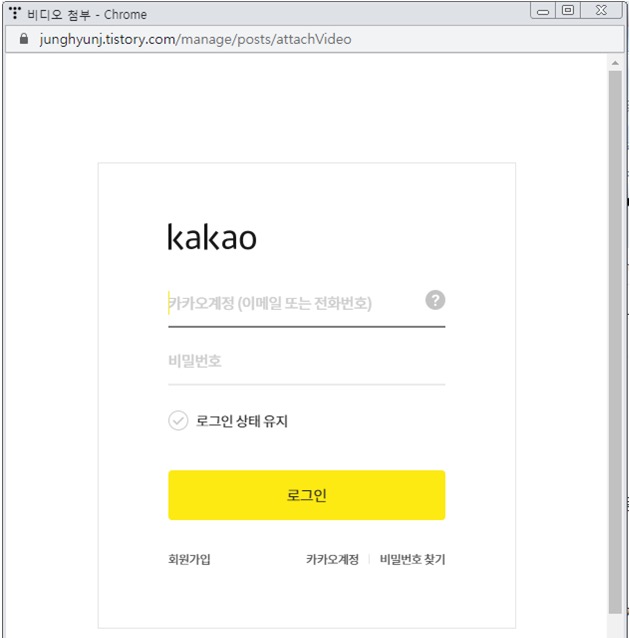The height and width of the screenshot is (638, 630).
Task: Minimize the Chrome popup window
Action: 543,11
